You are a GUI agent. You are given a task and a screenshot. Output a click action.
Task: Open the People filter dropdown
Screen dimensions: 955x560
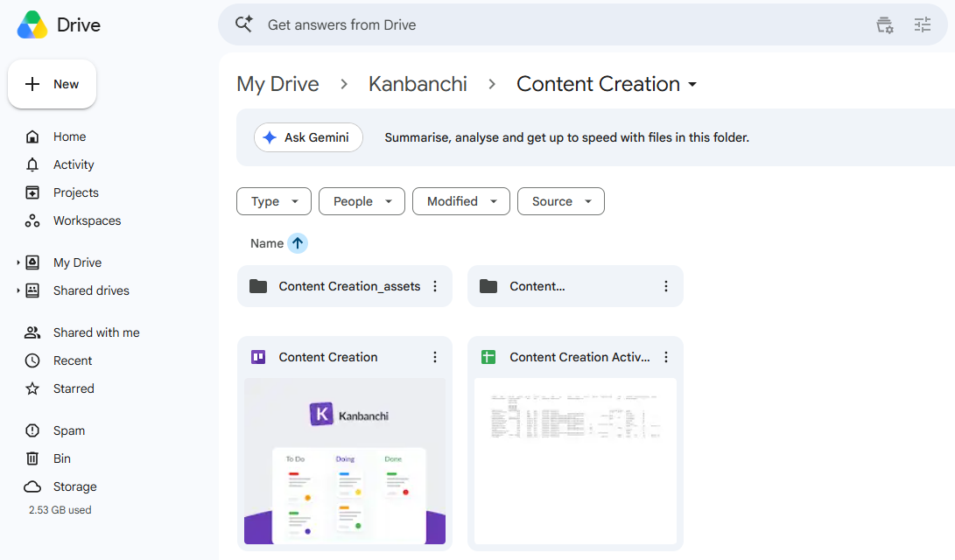point(362,201)
